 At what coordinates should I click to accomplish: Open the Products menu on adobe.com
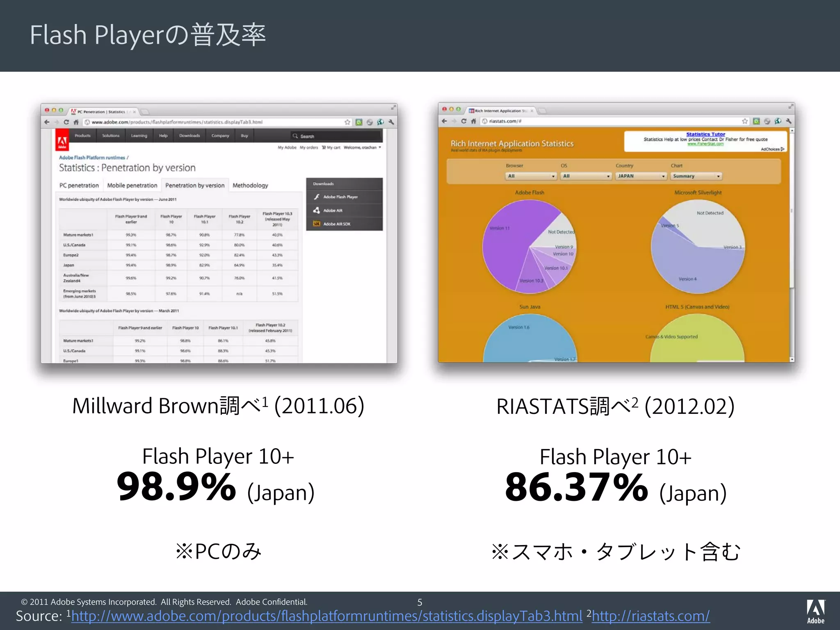tap(82, 136)
